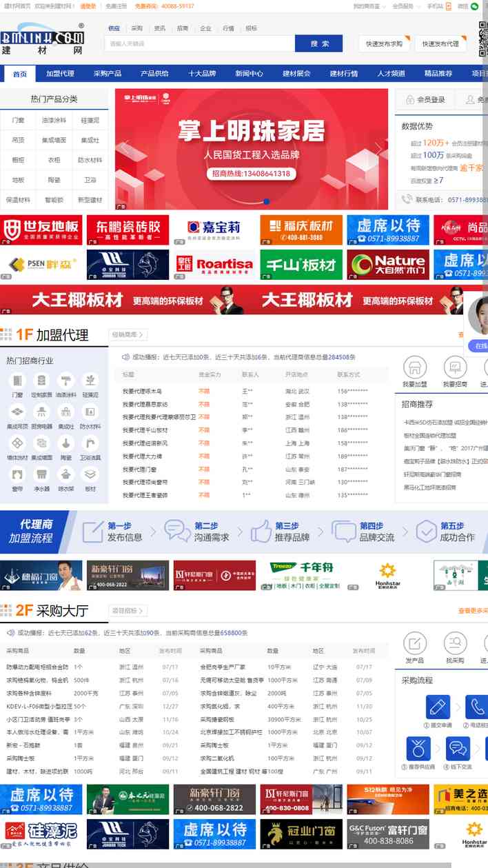The width and height of the screenshot is (488, 868).
Task: Open the 陶瓷 industry icon
Action: point(66,443)
